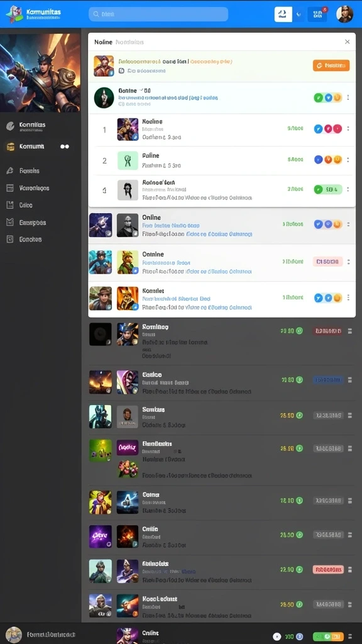The width and height of the screenshot is (362, 644).
Task: Toggle the blue check circle in row 1
Action: tap(318, 129)
